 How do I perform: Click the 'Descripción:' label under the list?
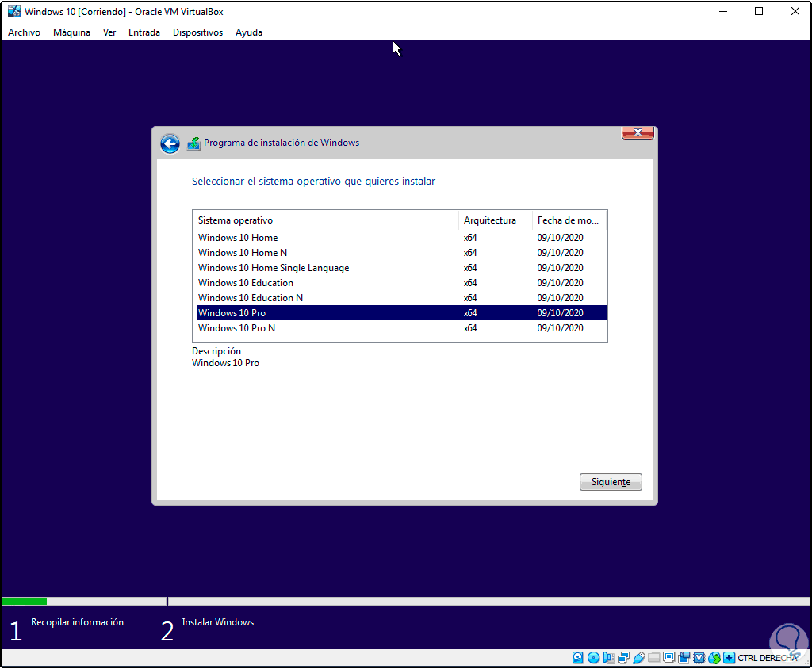pos(217,351)
